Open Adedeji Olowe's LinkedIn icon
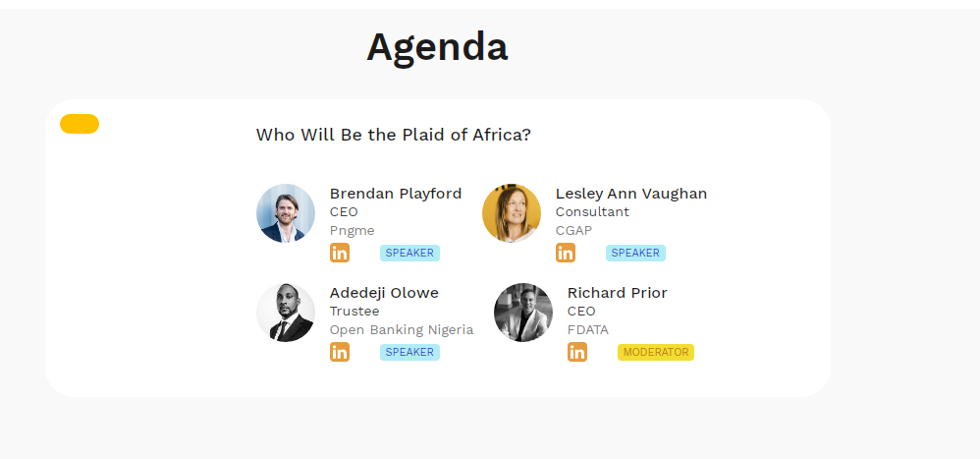The width and height of the screenshot is (980, 459). click(340, 352)
